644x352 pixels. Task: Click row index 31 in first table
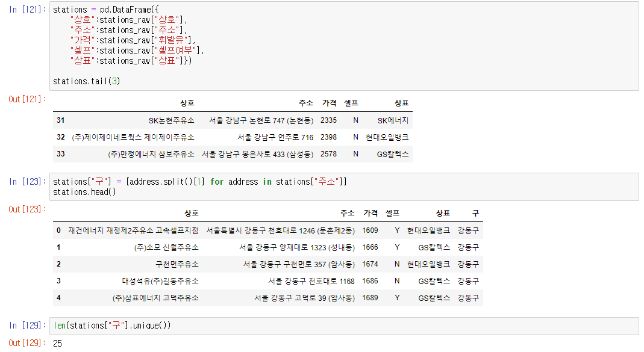tap(61, 120)
